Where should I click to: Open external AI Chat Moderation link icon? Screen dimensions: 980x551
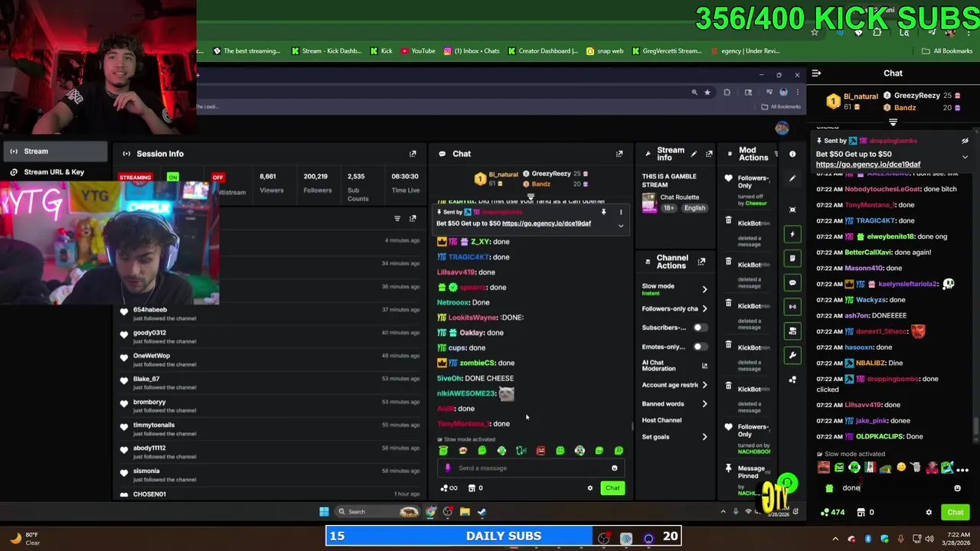coord(704,366)
